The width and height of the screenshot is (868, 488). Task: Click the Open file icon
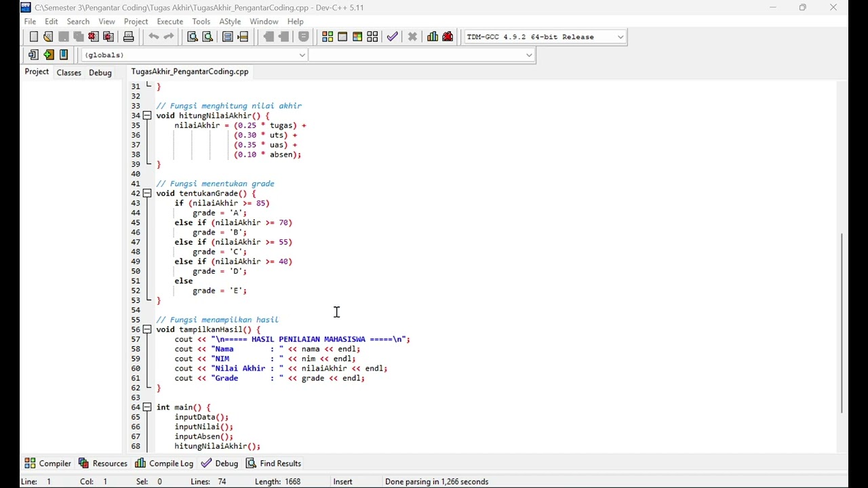coord(48,37)
